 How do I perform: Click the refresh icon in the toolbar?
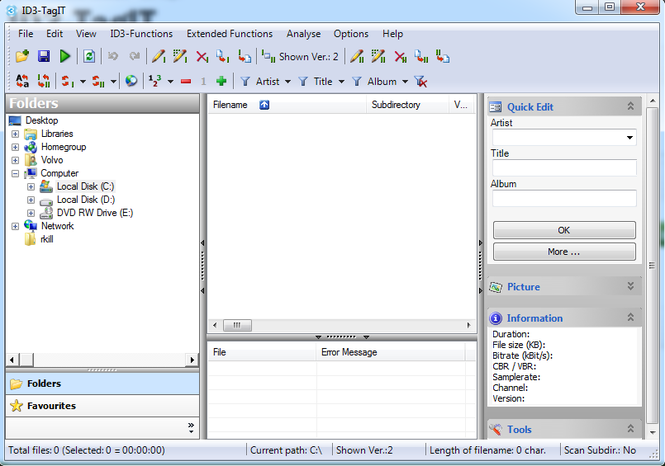[x=89, y=57]
